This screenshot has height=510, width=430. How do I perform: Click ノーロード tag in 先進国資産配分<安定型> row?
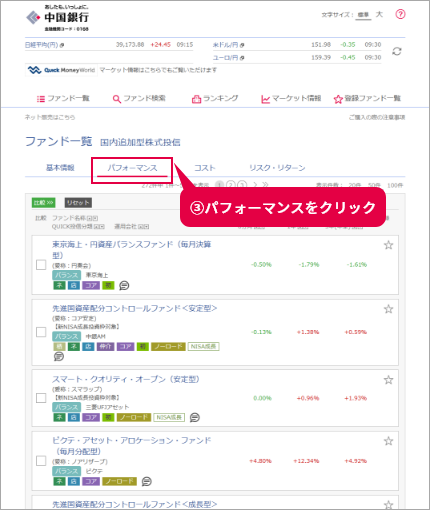[x=168, y=347]
